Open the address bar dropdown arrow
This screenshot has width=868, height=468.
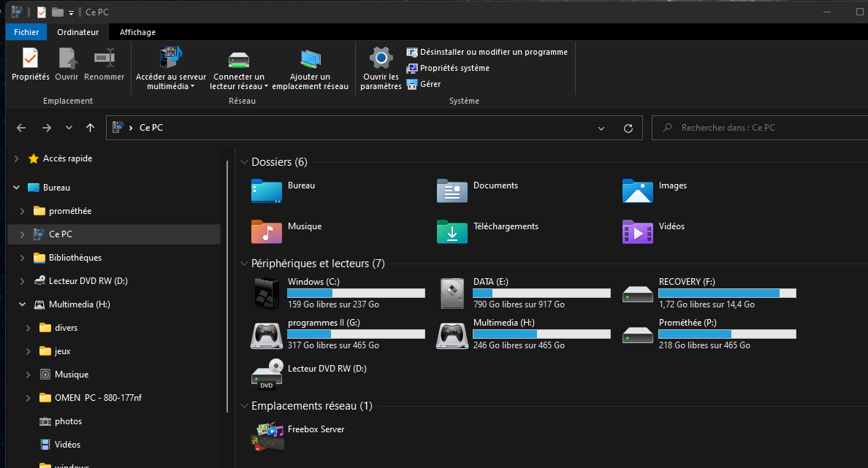[601, 128]
